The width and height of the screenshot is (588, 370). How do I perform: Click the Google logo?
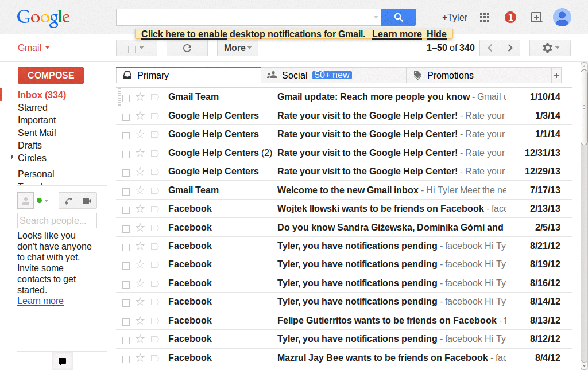pos(44,18)
